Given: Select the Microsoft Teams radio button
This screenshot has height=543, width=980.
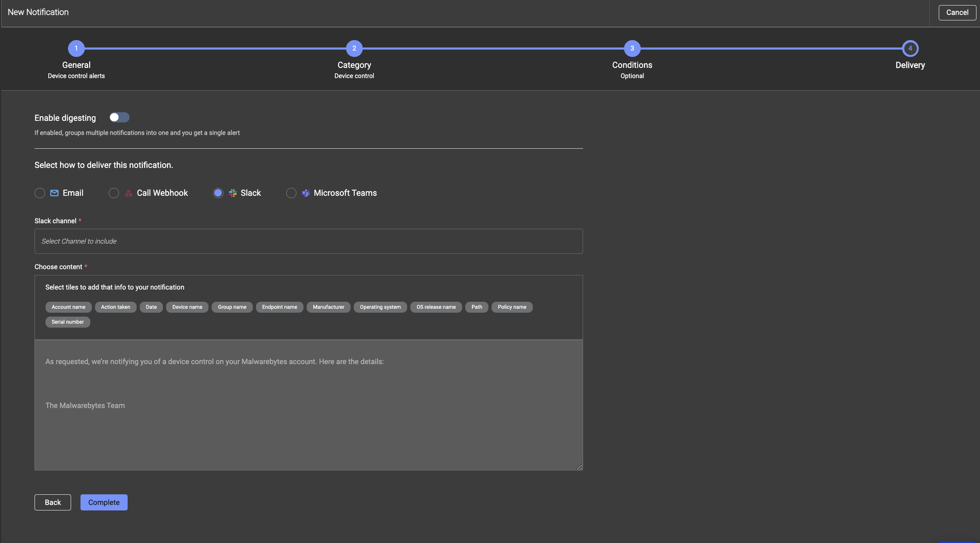Looking at the screenshot, I should pos(291,193).
